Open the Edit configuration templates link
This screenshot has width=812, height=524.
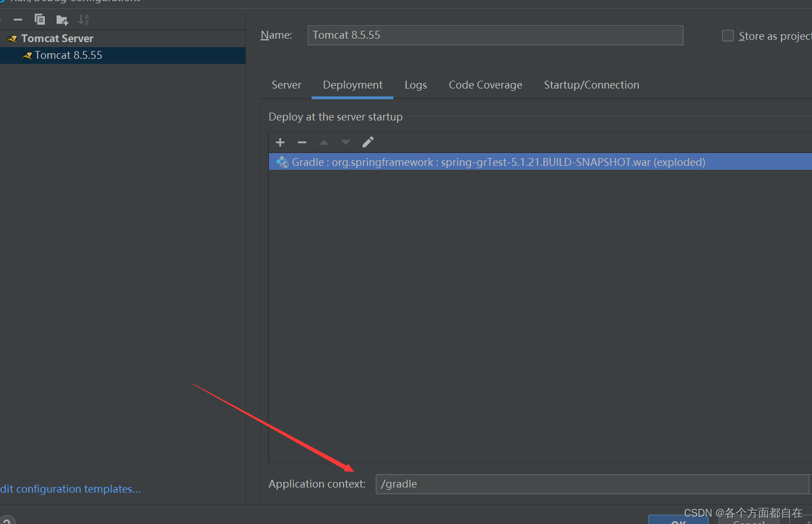coord(70,489)
